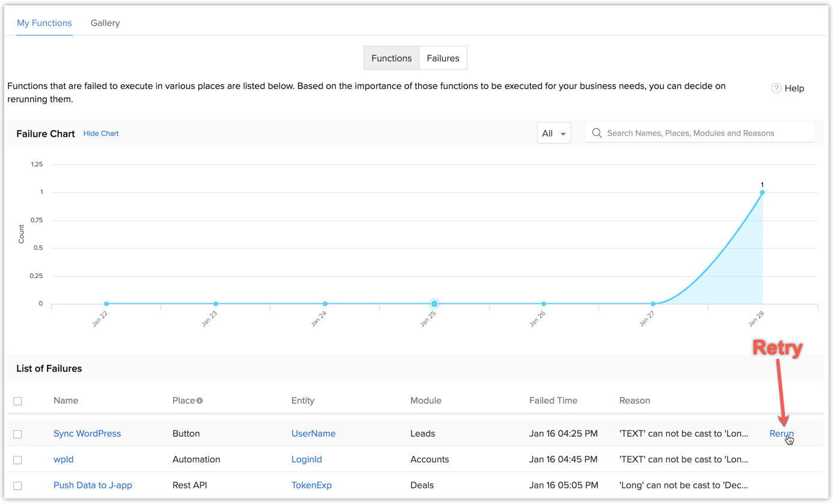Screen dimensions: 834x504
Task: Open the TokenExp entity link
Action: point(311,485)
